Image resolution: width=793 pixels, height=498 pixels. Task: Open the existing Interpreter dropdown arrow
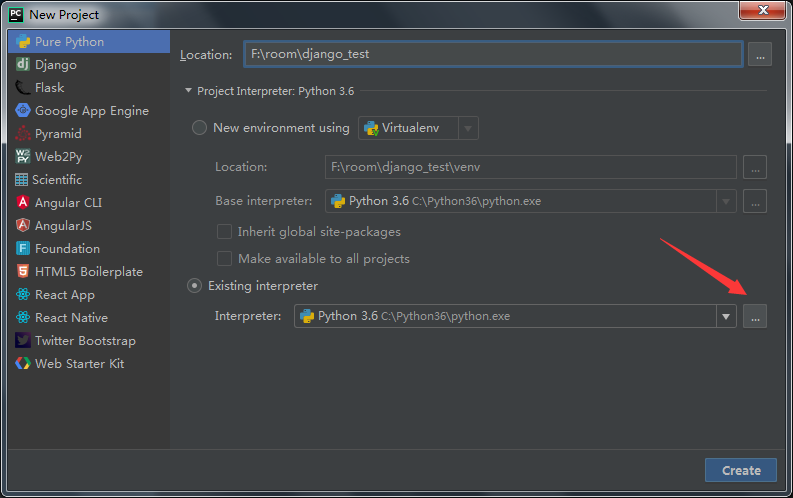(726, 316)
